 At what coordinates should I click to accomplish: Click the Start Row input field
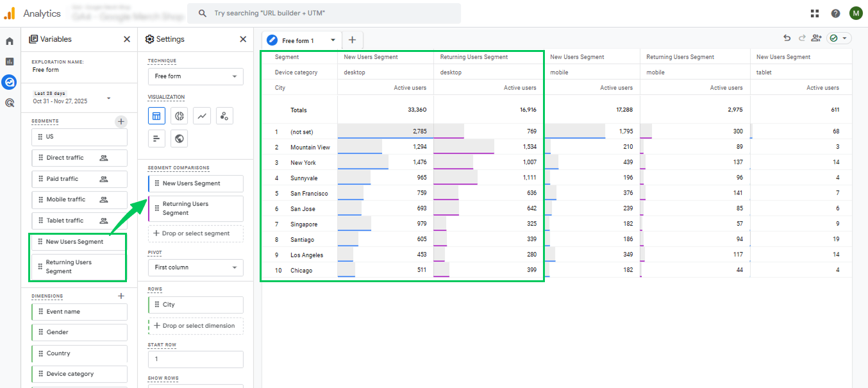[196, 359]
